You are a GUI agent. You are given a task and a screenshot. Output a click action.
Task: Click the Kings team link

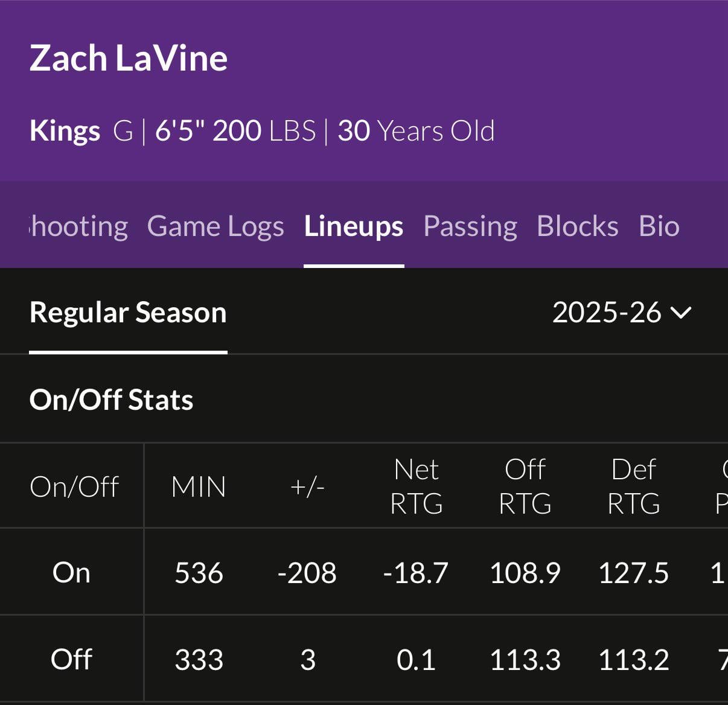[65, 131]
